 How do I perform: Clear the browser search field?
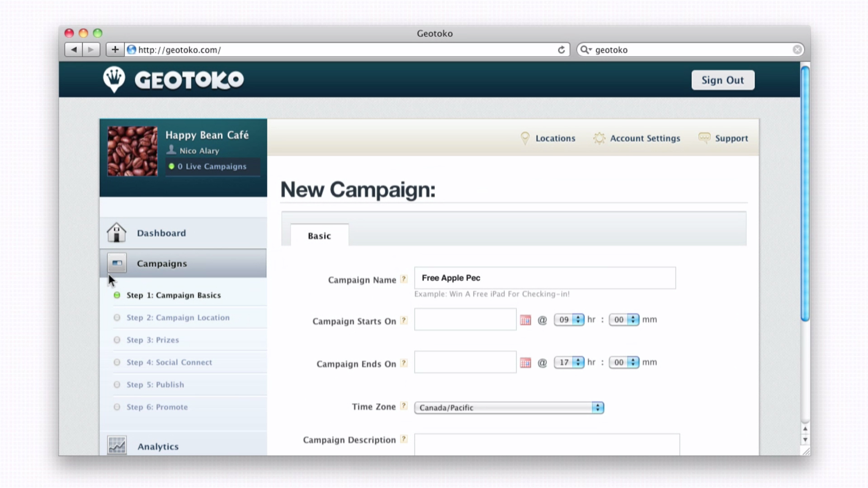[x=797, y=50]
